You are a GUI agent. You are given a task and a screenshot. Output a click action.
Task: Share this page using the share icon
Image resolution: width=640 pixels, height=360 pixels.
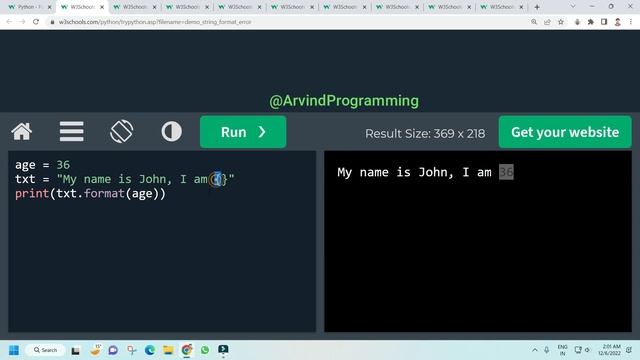(547, 22)
